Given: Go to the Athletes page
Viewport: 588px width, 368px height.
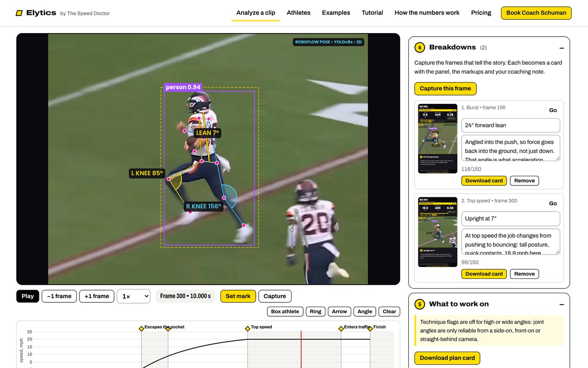Looking at the screenshot, I should pyautogui.click(x=299, y=13).
